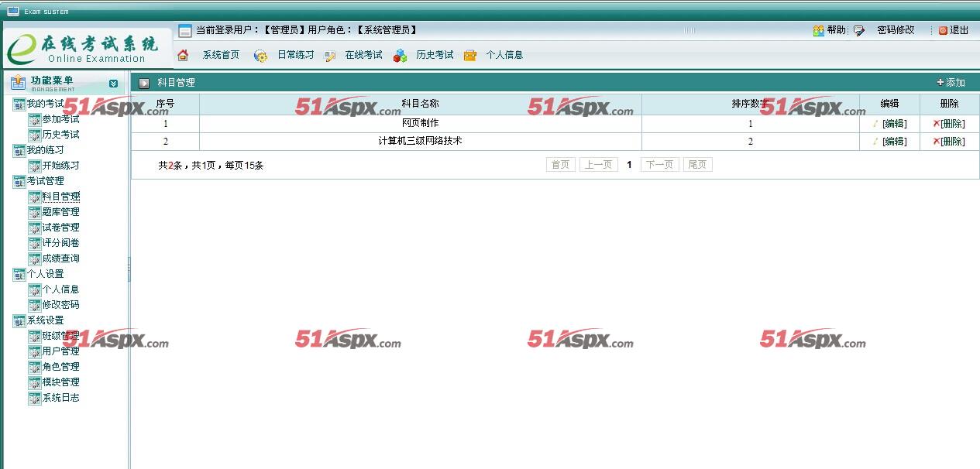Click the icon next to 模块管理
The width and height of the screenshot is (980, 469).
(x=34, y=382)
